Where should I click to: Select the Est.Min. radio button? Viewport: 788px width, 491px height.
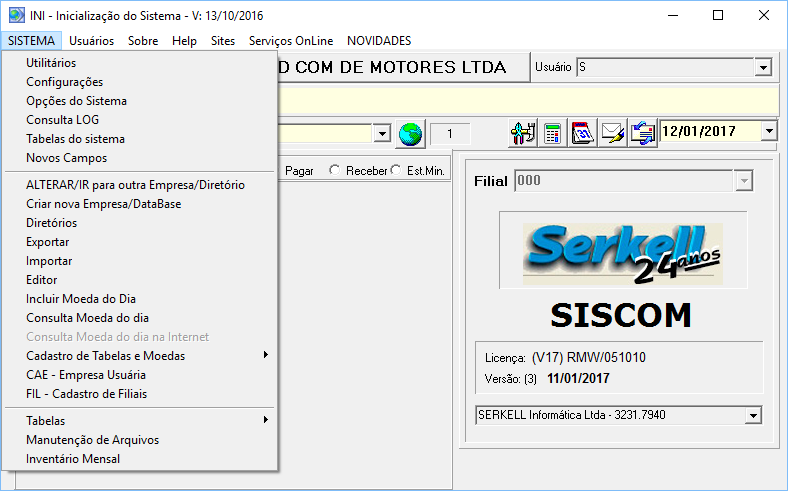point(396,170)
